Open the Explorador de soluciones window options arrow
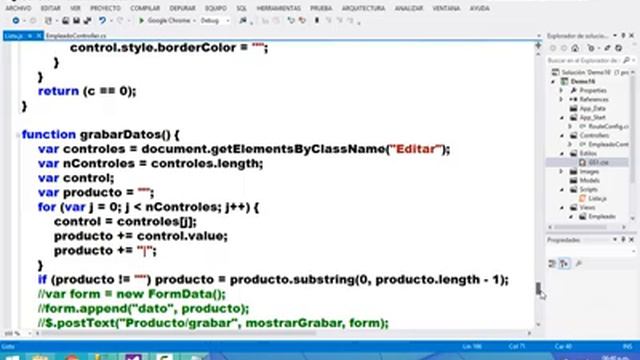Screen dimensions: 640x360 tap(615, 36)
